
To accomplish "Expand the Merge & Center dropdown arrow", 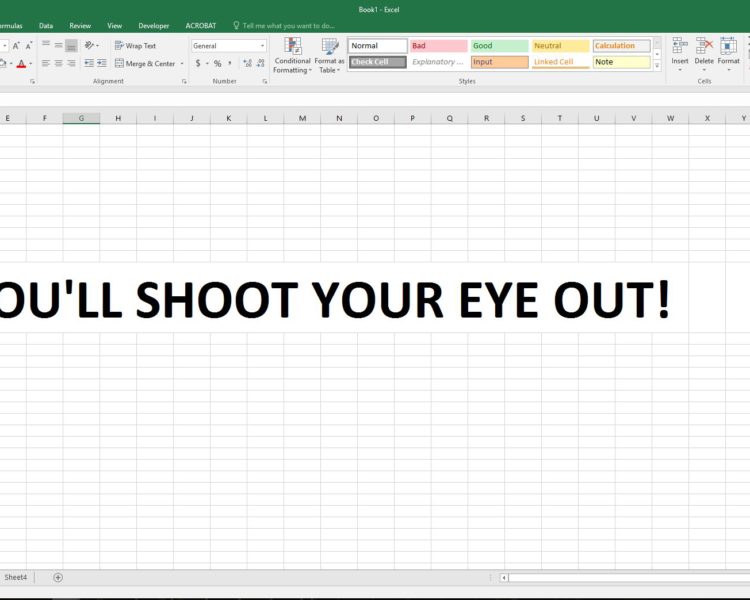I will (182, 64).
